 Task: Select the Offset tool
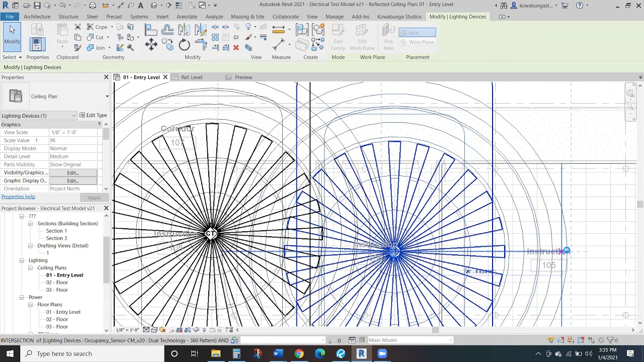168,30
